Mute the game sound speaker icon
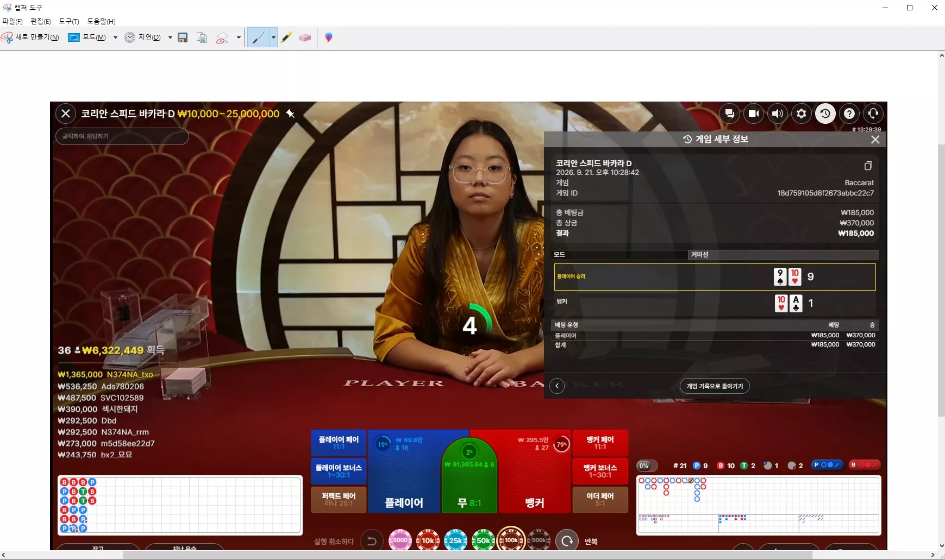Screen dimensions: 945x560 click(x=778, y=114)
